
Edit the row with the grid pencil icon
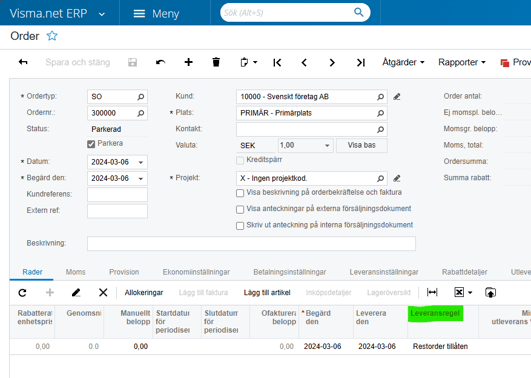coord(76,292)
